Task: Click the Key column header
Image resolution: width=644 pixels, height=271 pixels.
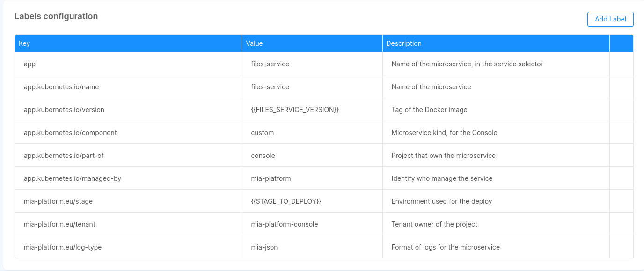Action: pos(24,43)
